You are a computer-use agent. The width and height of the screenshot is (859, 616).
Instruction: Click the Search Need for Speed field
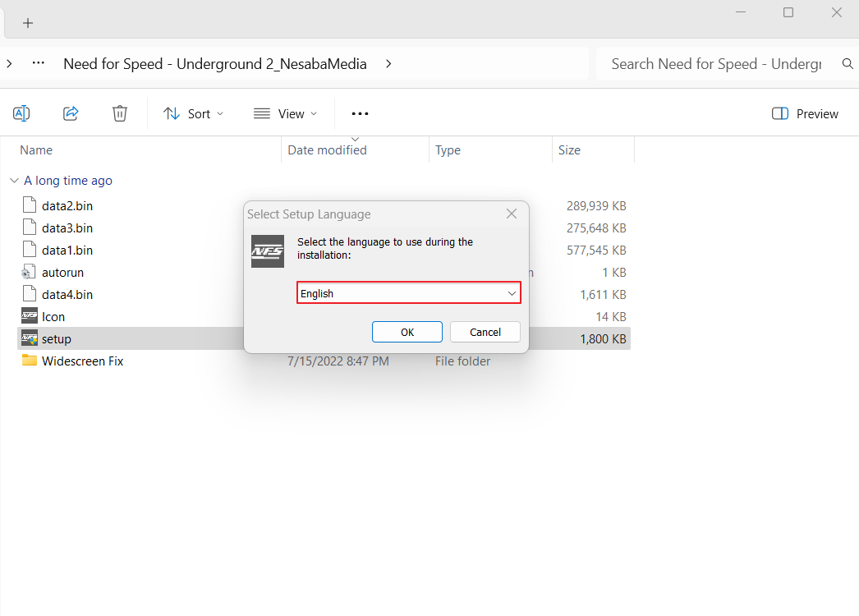click(716, 63)
